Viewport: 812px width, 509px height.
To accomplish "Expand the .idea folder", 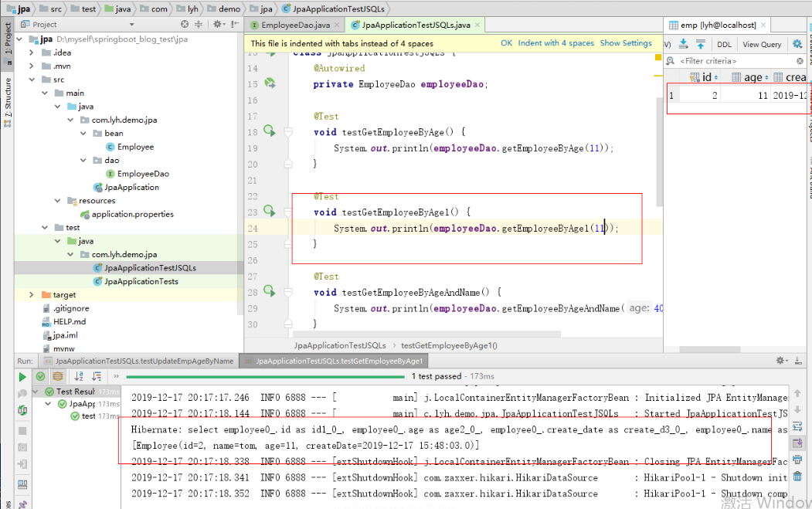I will (31, 53).
